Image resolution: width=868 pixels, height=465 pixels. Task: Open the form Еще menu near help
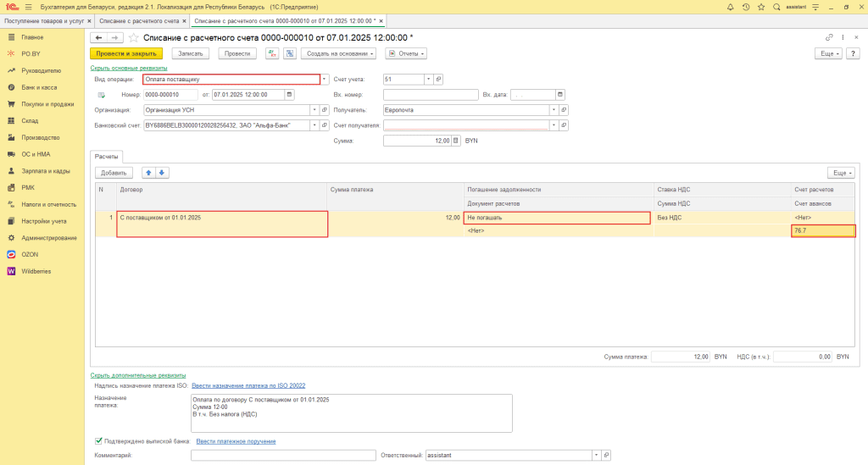(x=828, y=53)
